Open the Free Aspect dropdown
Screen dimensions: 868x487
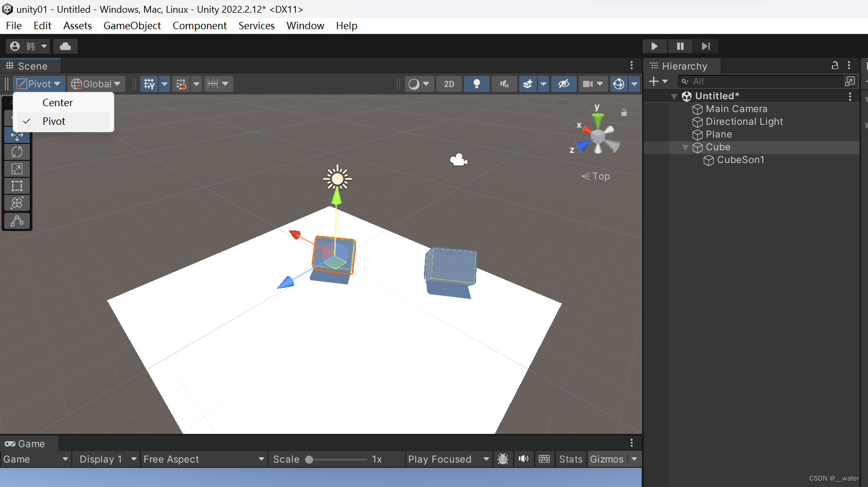point(204,459)
